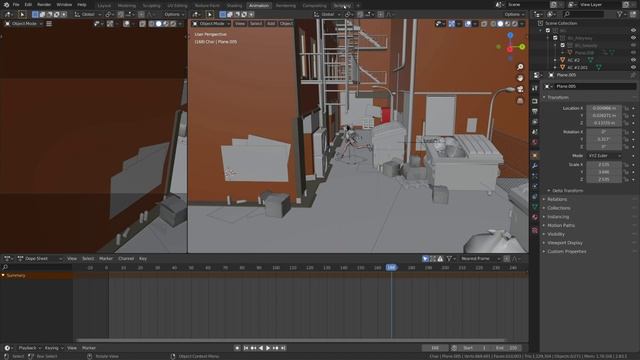Click Rotation Y value field

point(604,139)
